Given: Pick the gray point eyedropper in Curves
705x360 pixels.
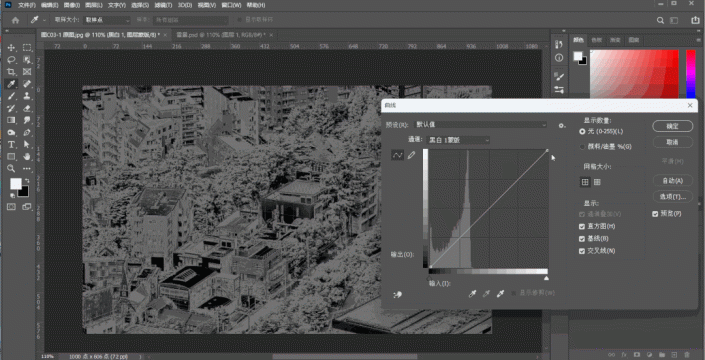Looking at the screenshot, I should [x=486, y=294].
